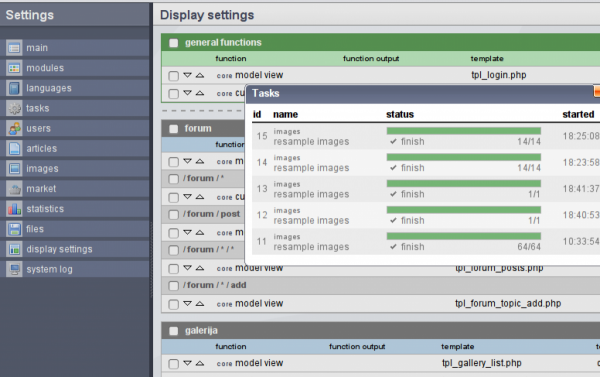Viewport: 600px width, 377px height.
Task: Toggle general functions group checkbox
Action: click(x=174, y=43)
